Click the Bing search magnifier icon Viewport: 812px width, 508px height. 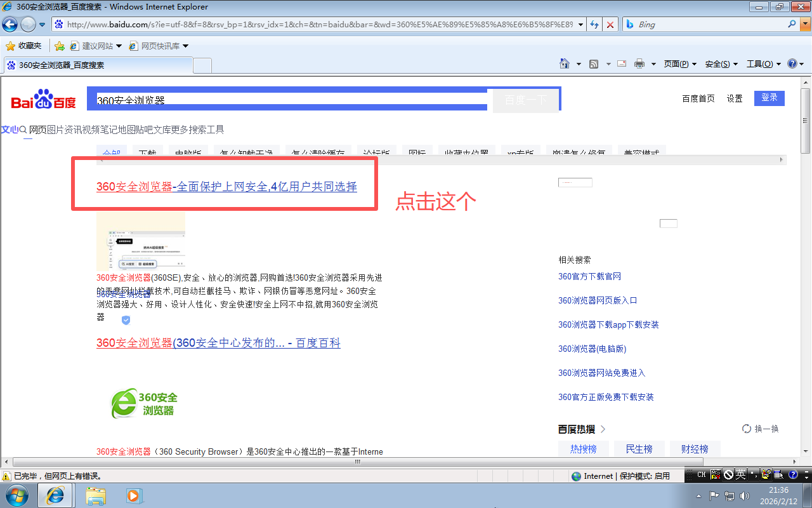point(792,24)
